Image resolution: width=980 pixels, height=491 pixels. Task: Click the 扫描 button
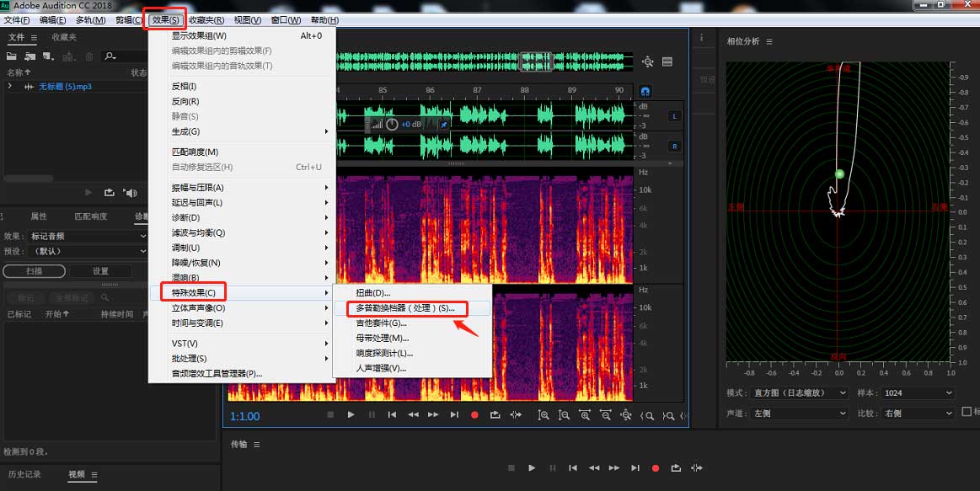click(34, 271)
